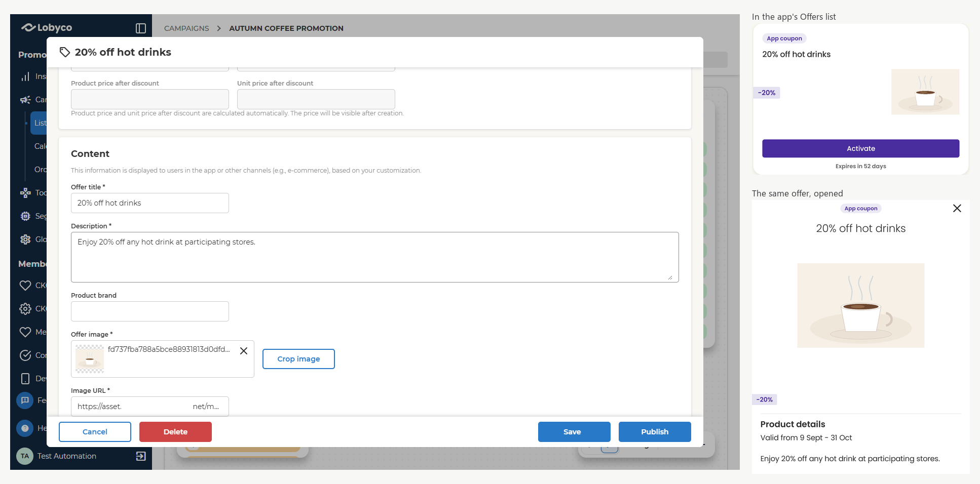Screen dimensions: 980x484
Task: Open the checkmark circle icon in the sidebar
Action: pyautogui.click(x=25, y=355)
